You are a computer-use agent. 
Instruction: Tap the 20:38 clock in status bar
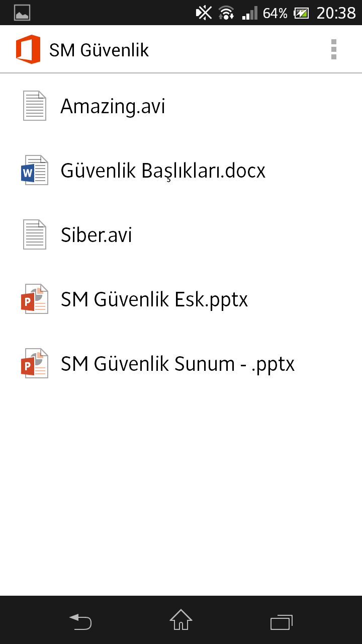336,13
